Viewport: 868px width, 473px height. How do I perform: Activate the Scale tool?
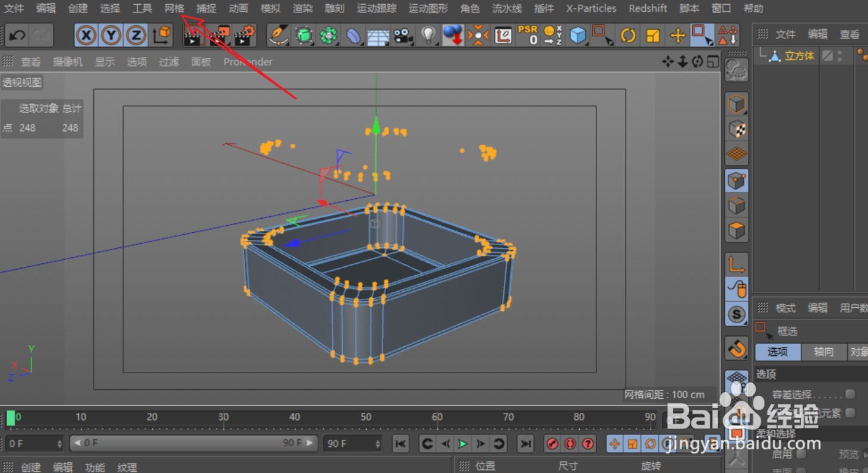[x=652, y=35]
